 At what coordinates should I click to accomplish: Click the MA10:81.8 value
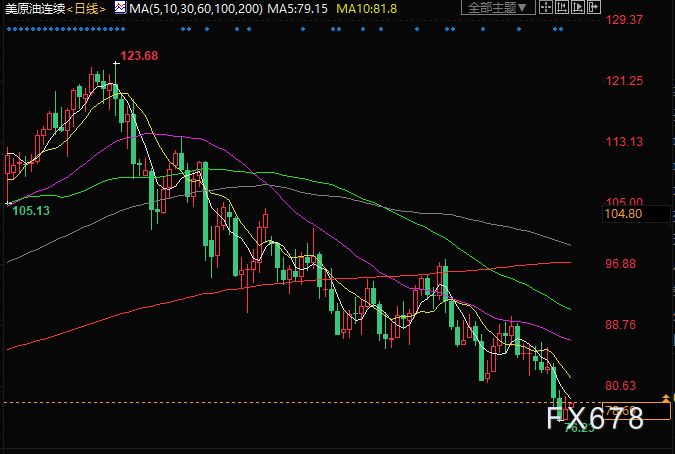[366, 9]
